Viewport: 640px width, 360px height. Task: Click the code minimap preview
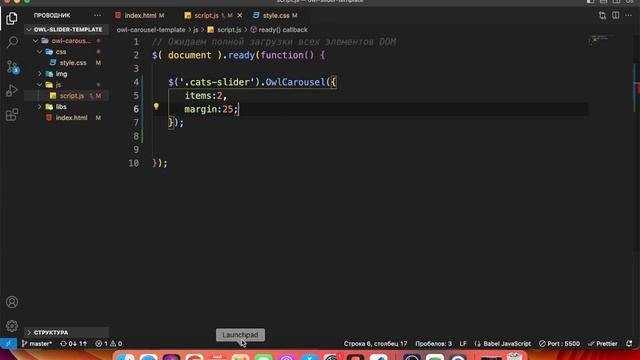pos(599,40)
